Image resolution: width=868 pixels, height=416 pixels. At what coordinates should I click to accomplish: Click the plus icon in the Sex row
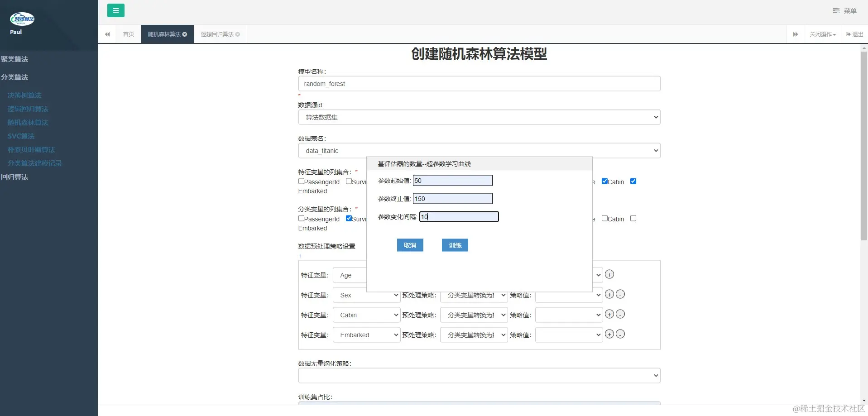click(609, 294)
